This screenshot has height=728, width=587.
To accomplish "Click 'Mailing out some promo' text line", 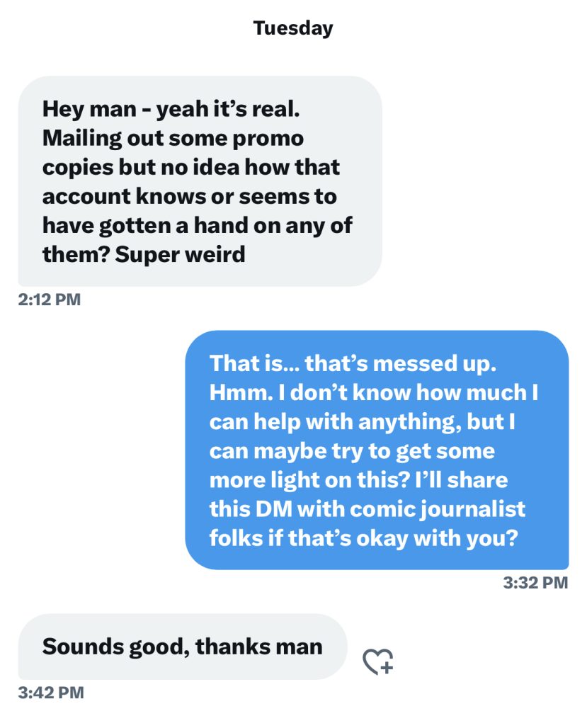I will point(173,138).
